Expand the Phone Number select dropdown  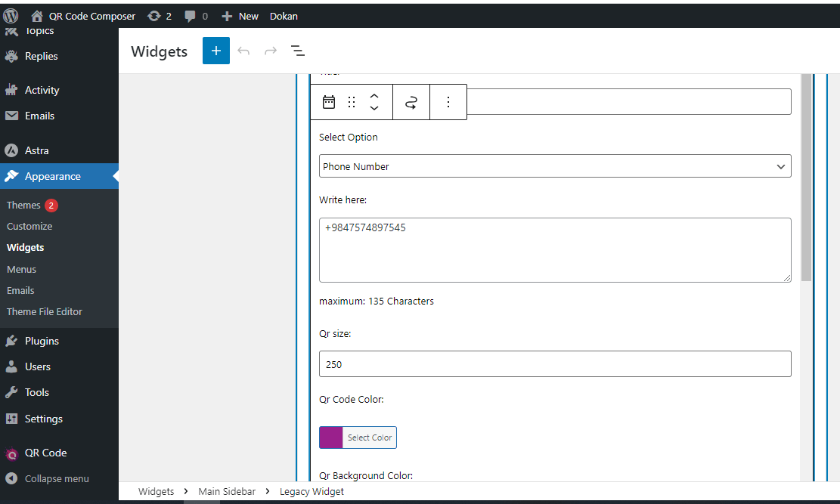tap(555, 166)
